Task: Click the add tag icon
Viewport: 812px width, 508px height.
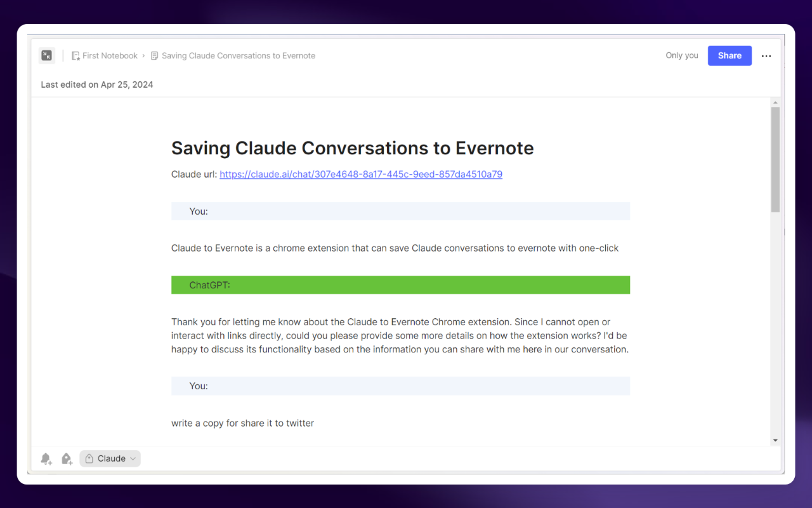Action: pos(67,458)
